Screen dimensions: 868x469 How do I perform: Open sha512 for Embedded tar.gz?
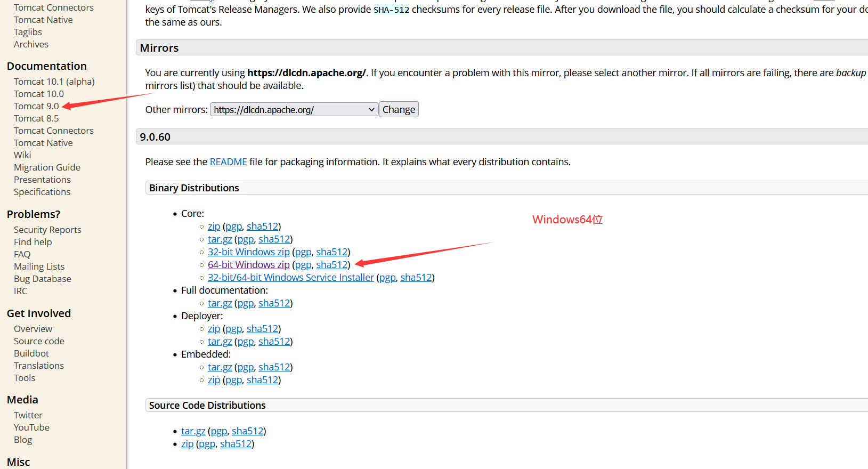[274, 367]
